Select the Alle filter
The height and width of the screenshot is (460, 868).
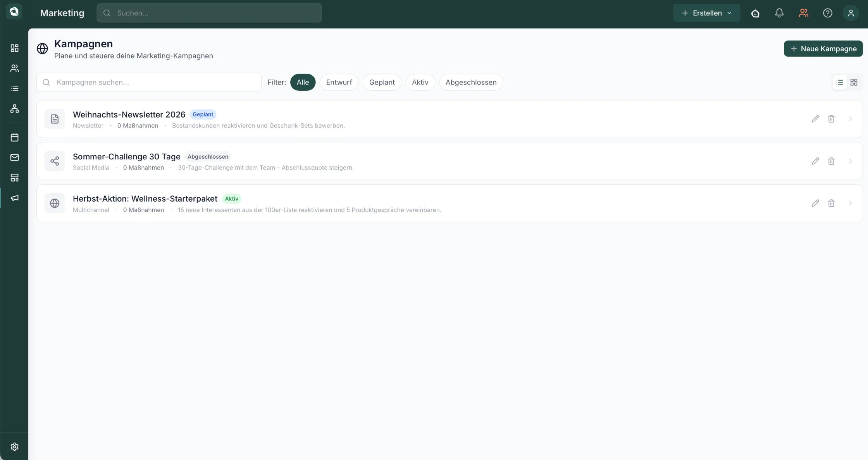303,82
